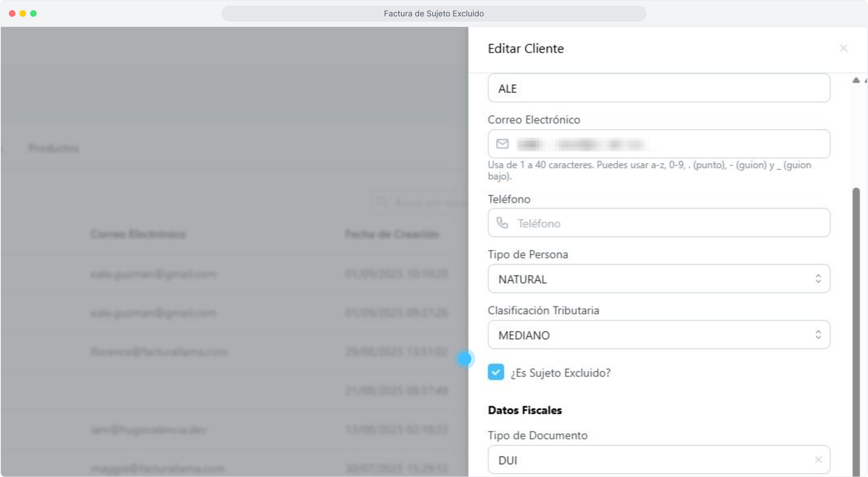Viewport: 868px width, 477px height.
Task: Expand the Clasificación Tributaria dropdown
Action: pos(659,335)
